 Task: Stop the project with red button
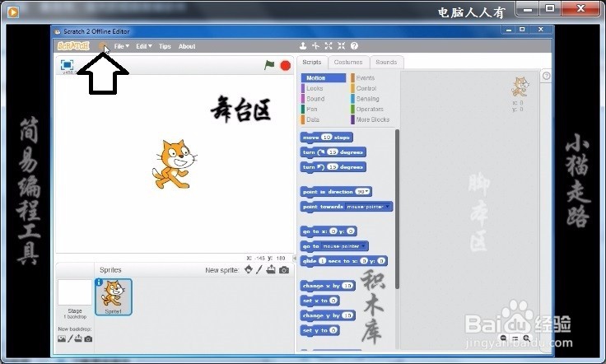point(286,66)
